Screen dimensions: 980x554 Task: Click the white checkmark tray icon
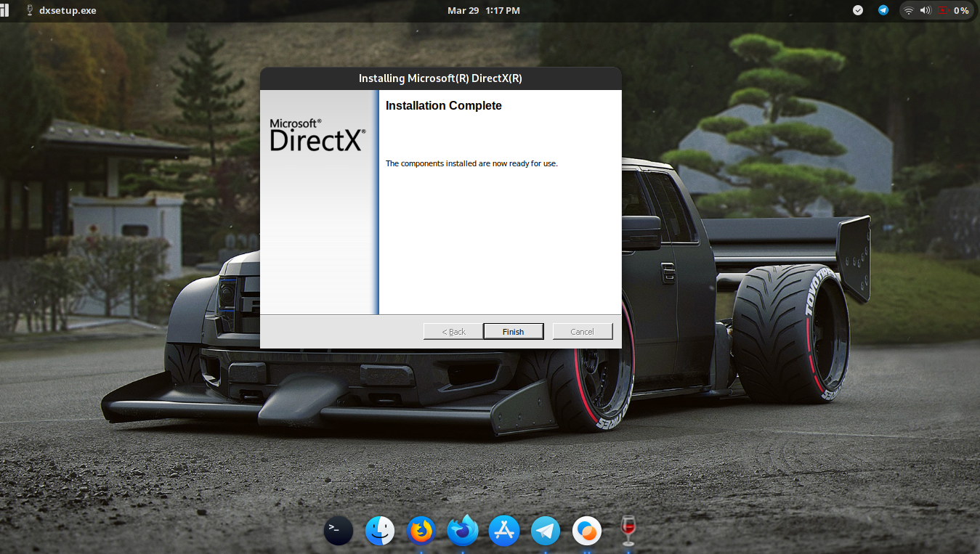point(857,10)
